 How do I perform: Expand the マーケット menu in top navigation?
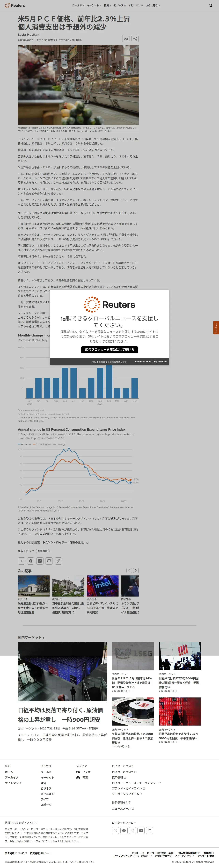[x=94, y=5]
